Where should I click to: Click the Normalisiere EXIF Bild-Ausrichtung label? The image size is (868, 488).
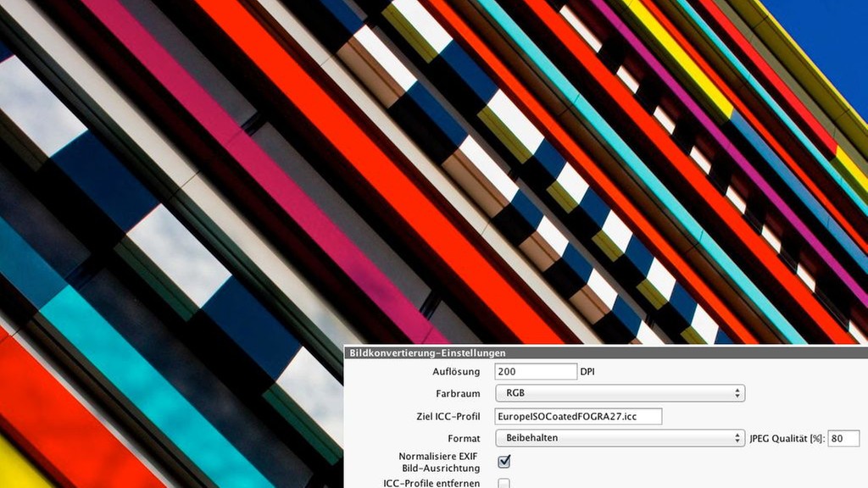(x=439, y=462)
